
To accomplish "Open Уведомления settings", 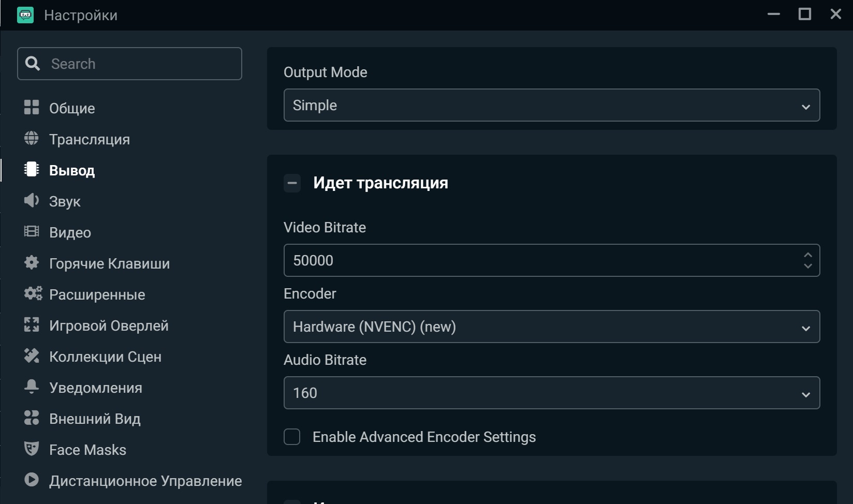I will (95, 388).
